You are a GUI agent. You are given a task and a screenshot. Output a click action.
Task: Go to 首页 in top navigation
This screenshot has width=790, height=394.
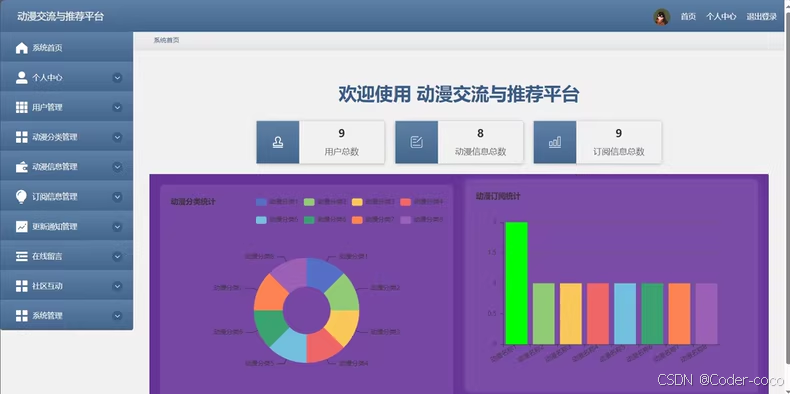(688, 17)
